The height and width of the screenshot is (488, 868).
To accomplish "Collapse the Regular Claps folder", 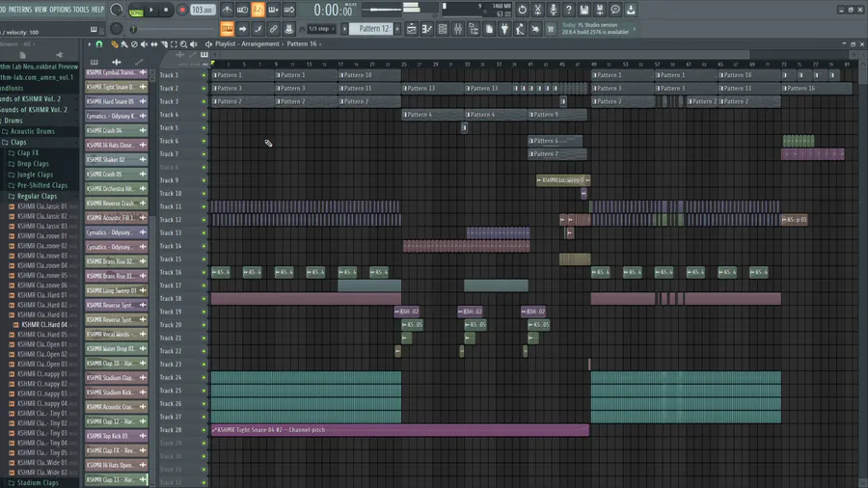I will (37, 196).
